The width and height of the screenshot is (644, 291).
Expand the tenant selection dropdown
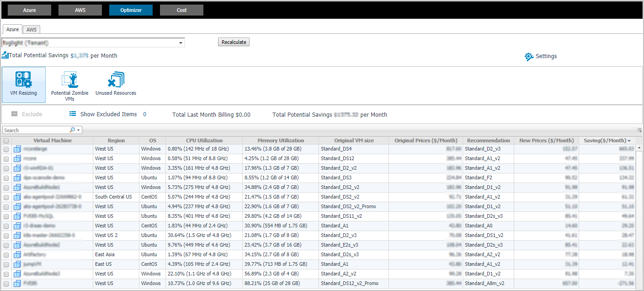181,43
